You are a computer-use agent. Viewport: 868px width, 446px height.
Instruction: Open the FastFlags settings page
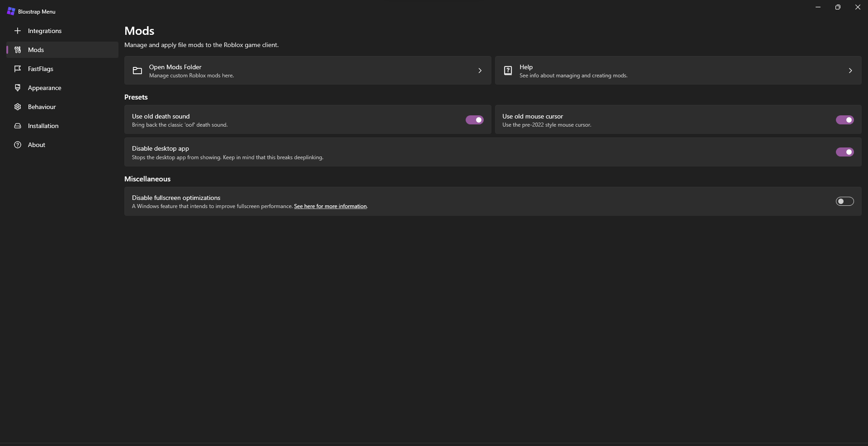[x=40, y=69]
